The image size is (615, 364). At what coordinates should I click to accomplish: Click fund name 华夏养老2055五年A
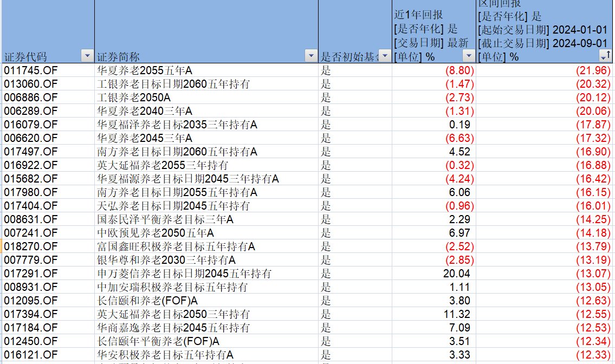[x=145, y=70]
